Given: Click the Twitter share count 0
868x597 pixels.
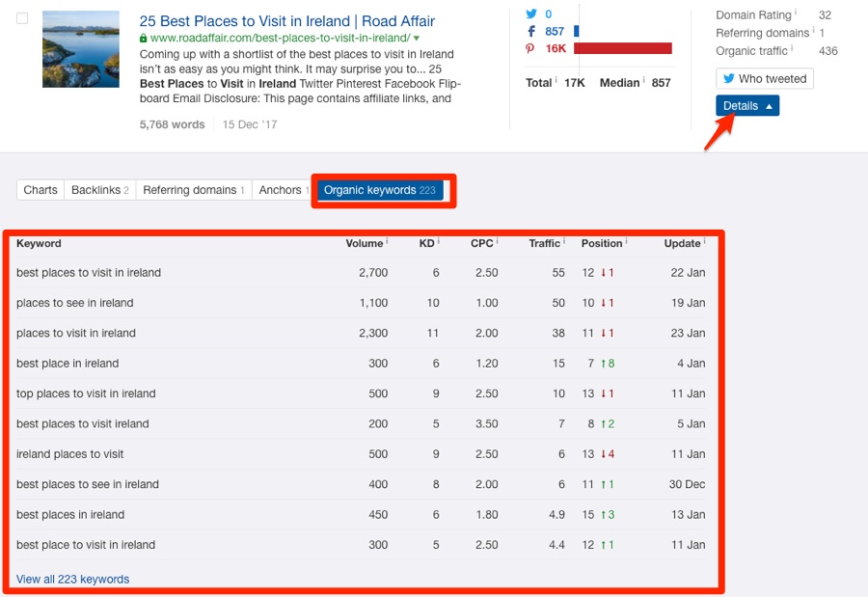Looking at the screenshot, I should pyautogui.click(x=549, y=14).
